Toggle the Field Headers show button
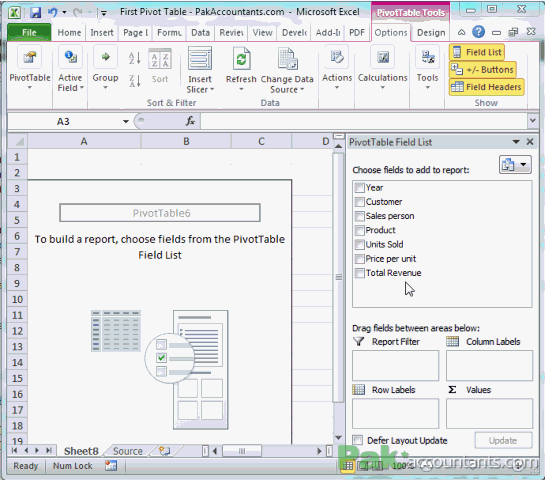This screenshot has width=545, height=480. click(x=487, y=87)
